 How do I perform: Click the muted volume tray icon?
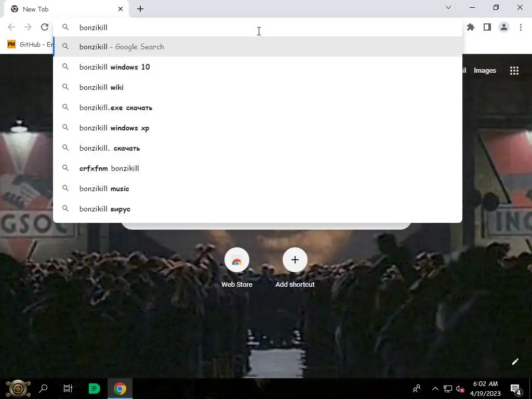(x=460, y=389)
